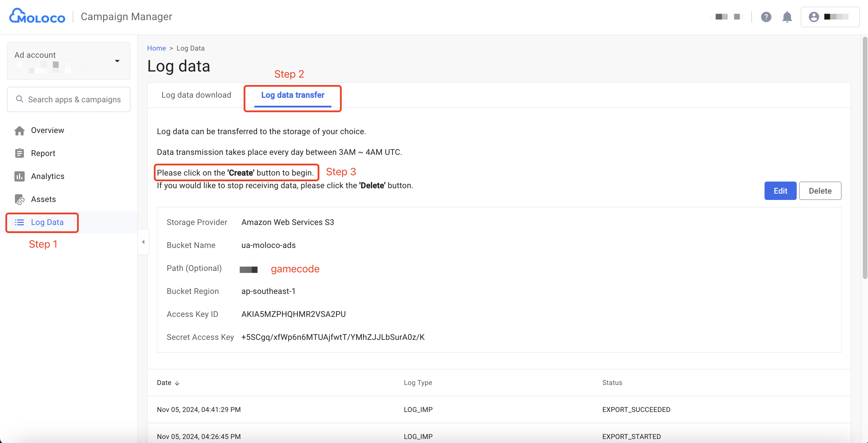Collapse the left sidebar panel arrow
The image size is (868, 443).
[x=143, y=242]
